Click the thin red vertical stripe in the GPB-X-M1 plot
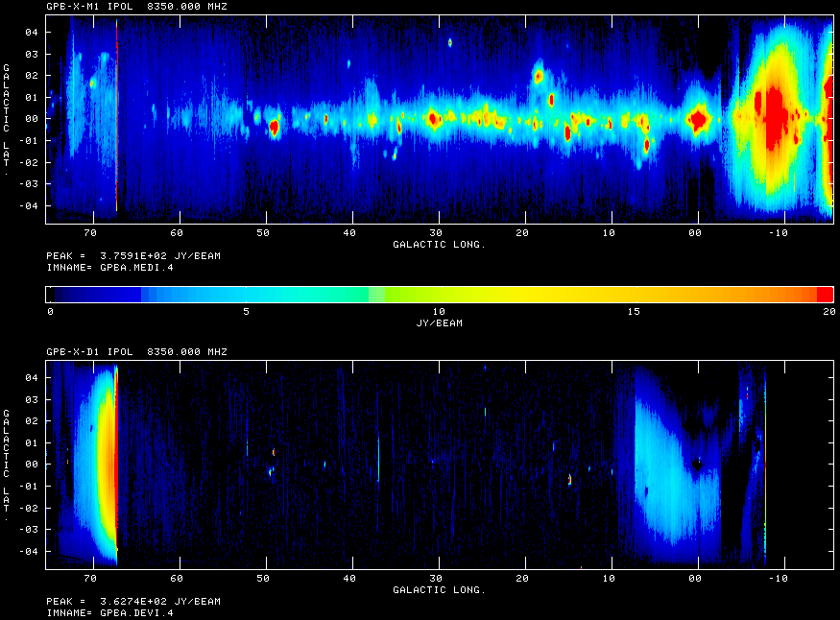Screen dimensions: 840x620 (116, 115)
